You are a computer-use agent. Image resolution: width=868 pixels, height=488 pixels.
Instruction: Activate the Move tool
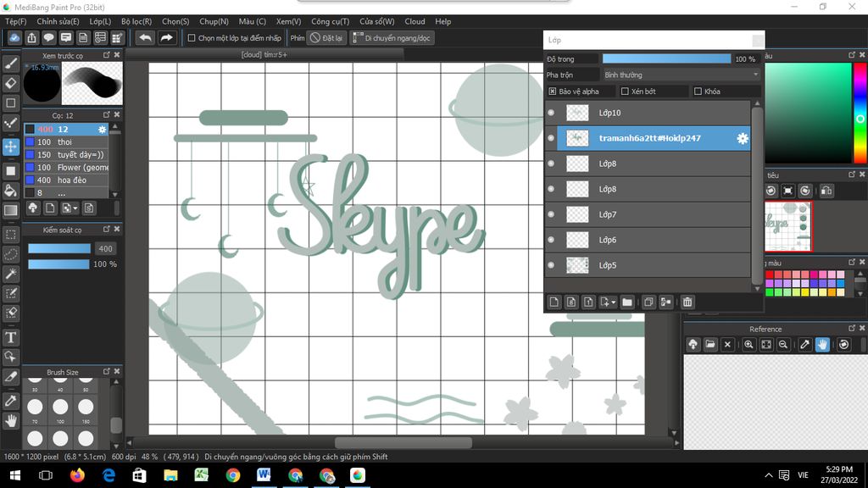click(x=11, y=147)
